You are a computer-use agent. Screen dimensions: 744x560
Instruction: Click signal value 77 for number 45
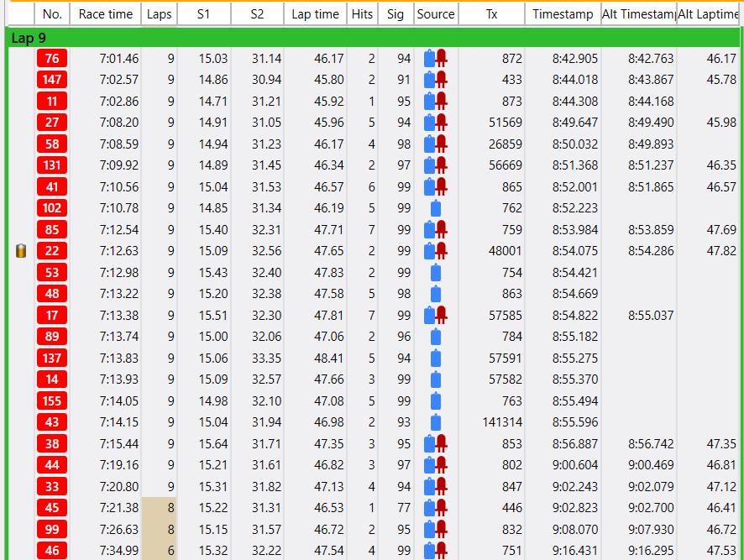[x=404, y=508]
